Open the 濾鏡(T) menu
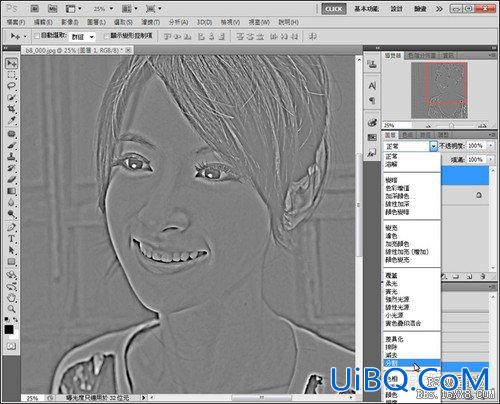Screen dimensions: 500x404 click(150, 22)
